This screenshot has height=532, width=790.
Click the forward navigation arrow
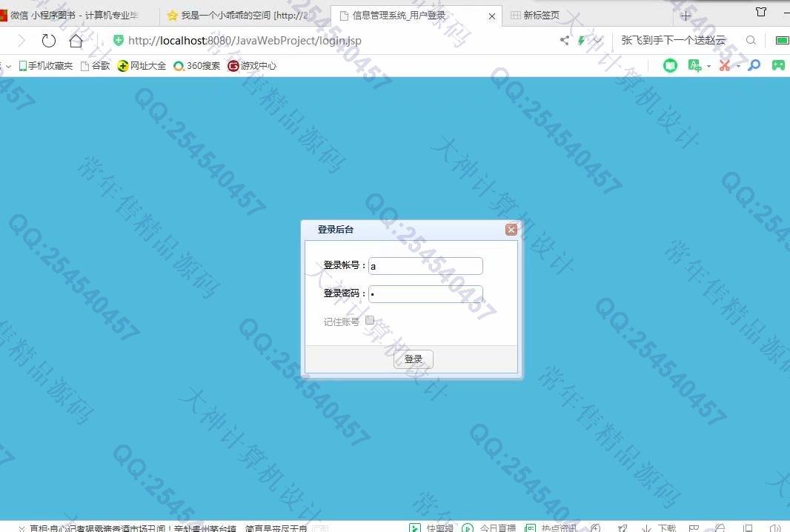(x=21, y=40)
